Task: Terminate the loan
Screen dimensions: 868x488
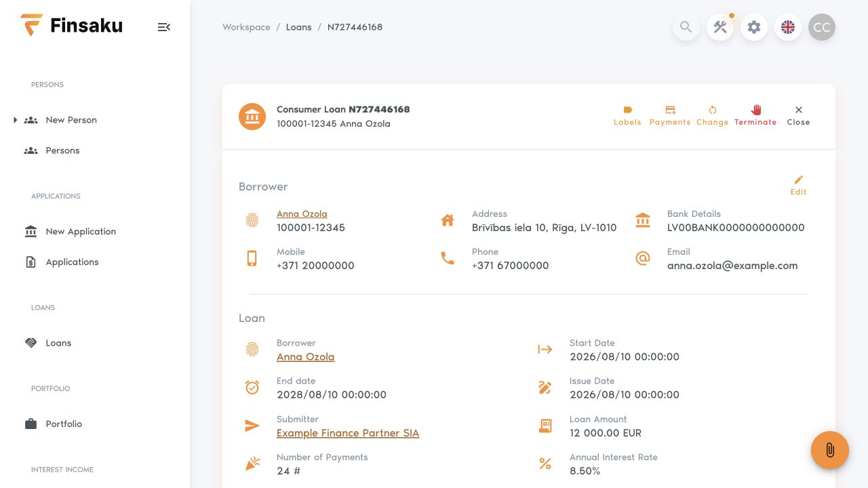Action: pos(755,116)
